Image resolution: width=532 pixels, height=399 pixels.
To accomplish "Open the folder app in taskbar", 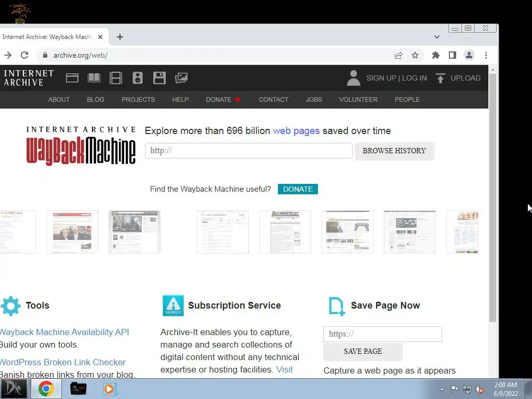I will click(x=78, y=389).
